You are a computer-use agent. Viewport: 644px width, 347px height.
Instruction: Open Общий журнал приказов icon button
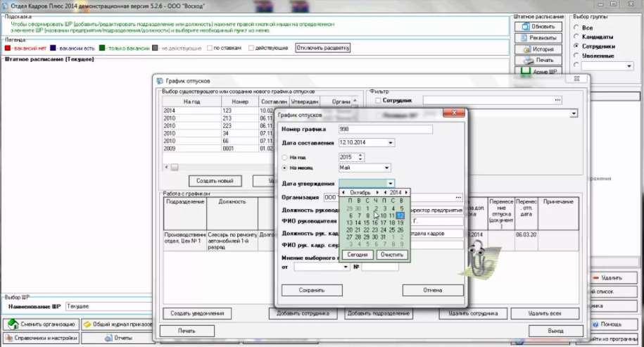click(x=117, y=324)
